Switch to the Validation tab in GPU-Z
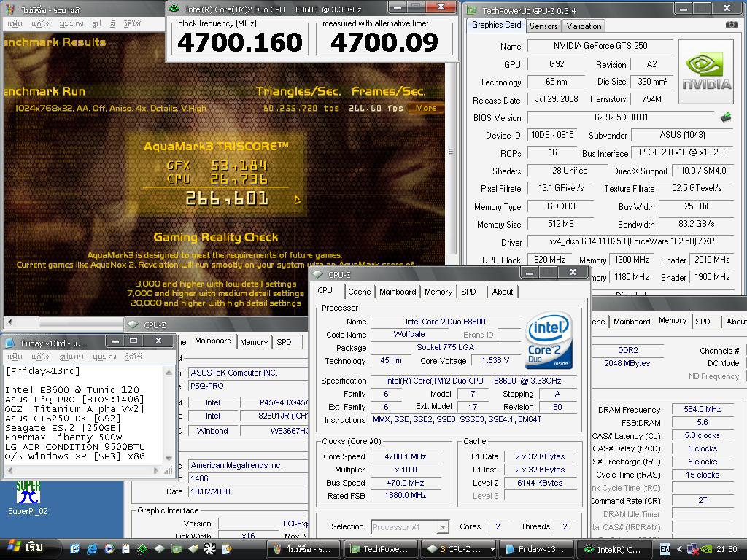The image size is (747, 560). point(584,26)
